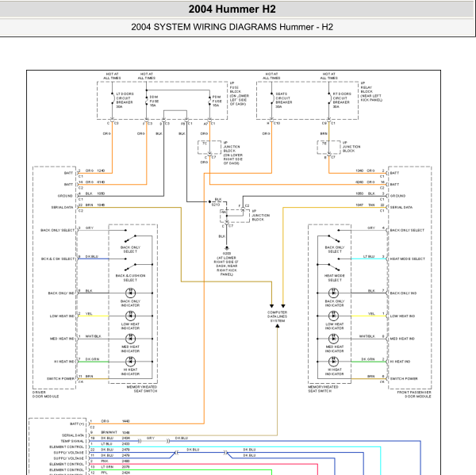Image resolution: width=476 pixels, height=475 pixels.
Task: Click driver-side 'MEMORY/HEATED SEAT SWITCH' label
Action: click(x=142, y=389)
